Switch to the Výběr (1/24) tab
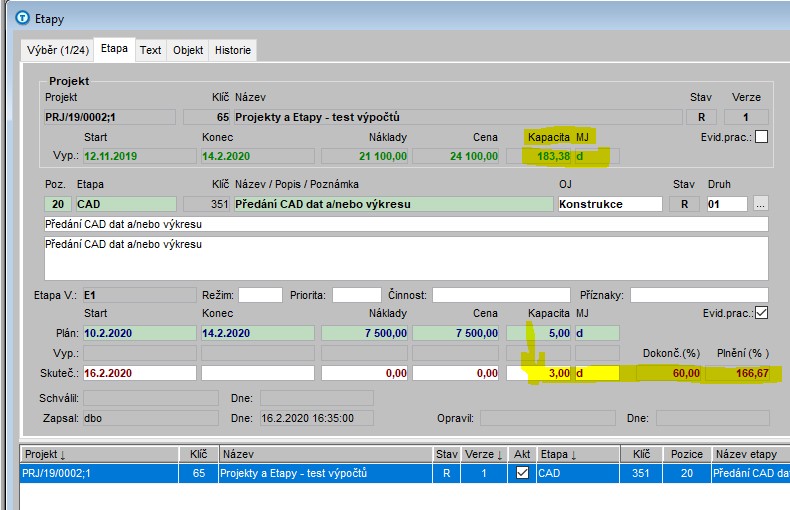The height and width of the screenshot is (510, 790). tap(57, 50)
